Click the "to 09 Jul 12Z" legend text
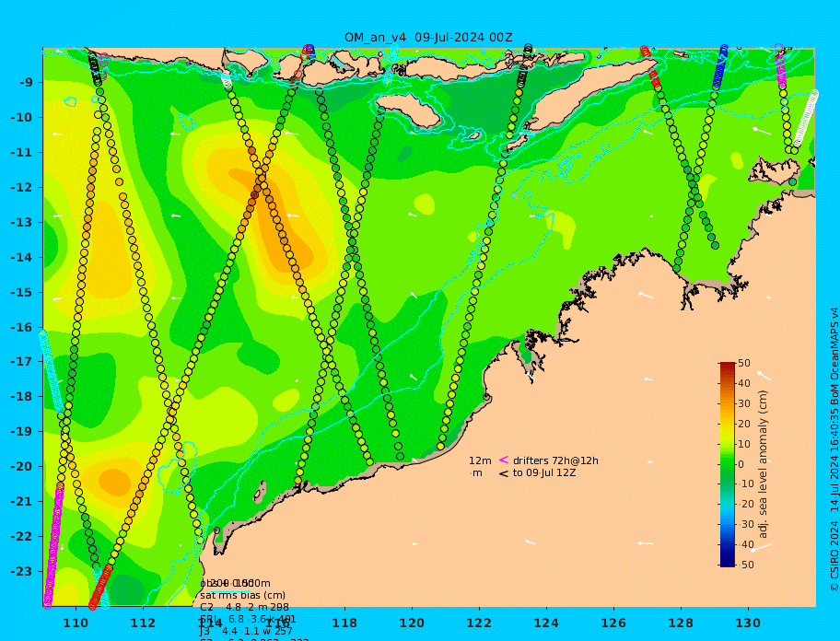The width and height of the screenshot is (840, 641). (544, 472)
